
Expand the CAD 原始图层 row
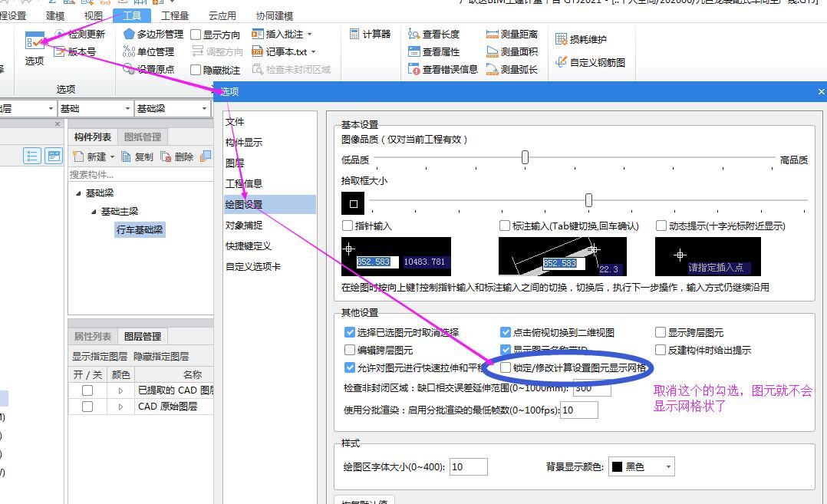(120, 407)
